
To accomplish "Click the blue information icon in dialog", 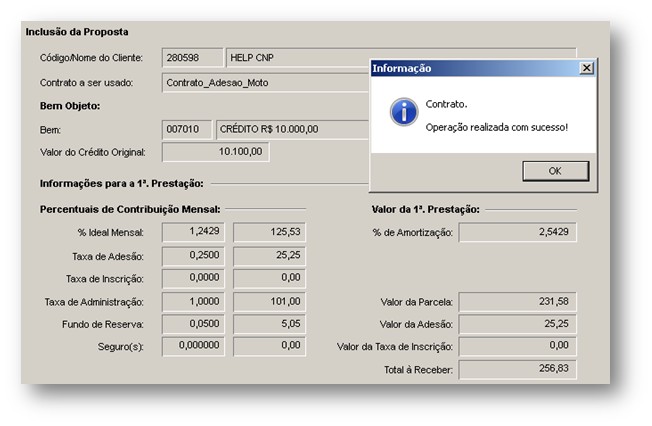I will [403, 112].
